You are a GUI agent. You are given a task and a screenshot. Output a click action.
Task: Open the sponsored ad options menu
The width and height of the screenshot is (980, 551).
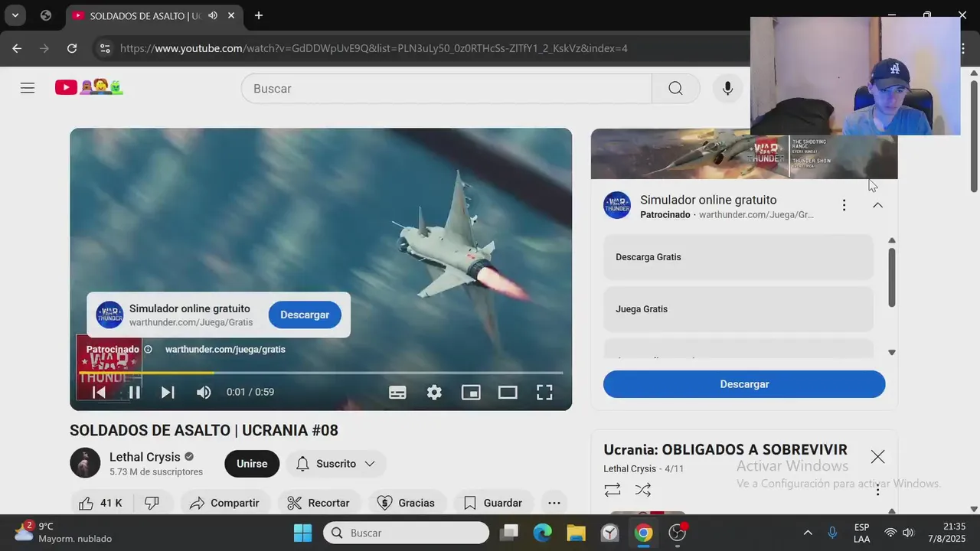click(844, 205)
